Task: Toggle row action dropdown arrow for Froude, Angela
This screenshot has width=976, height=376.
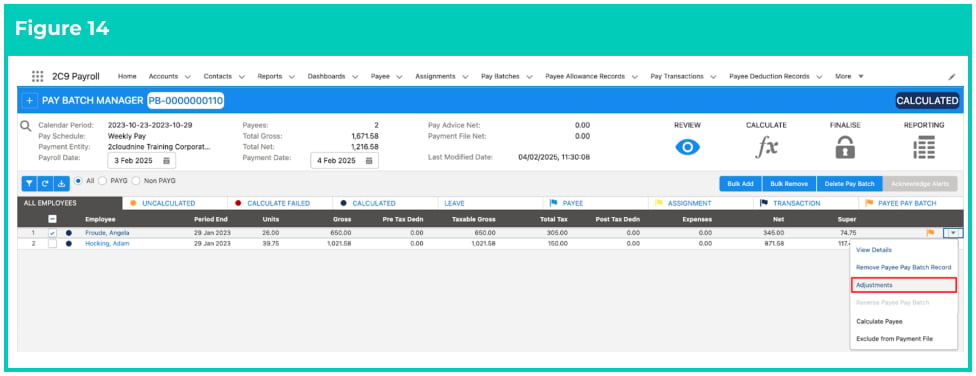Action: [953, 233]
